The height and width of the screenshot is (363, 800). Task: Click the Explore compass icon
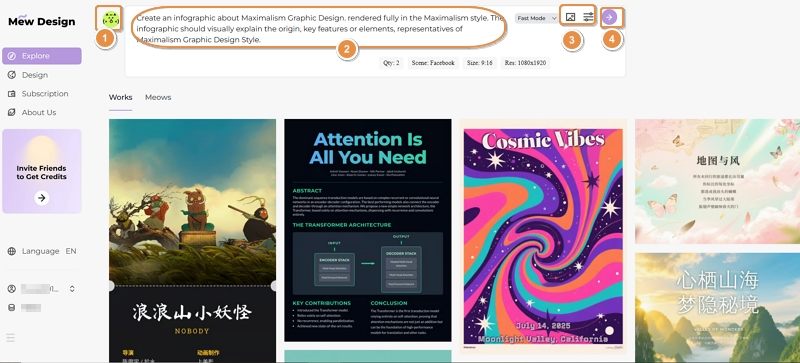click(x=12, y=56)
